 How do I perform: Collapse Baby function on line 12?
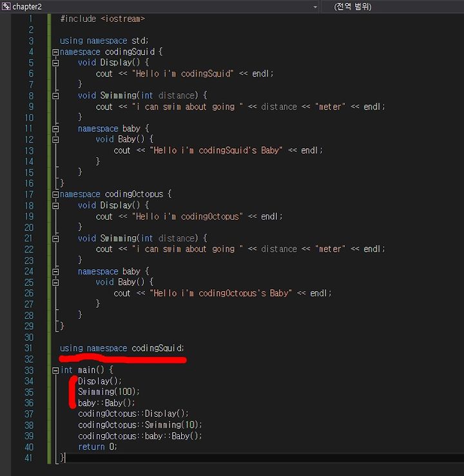click(55, 140)
